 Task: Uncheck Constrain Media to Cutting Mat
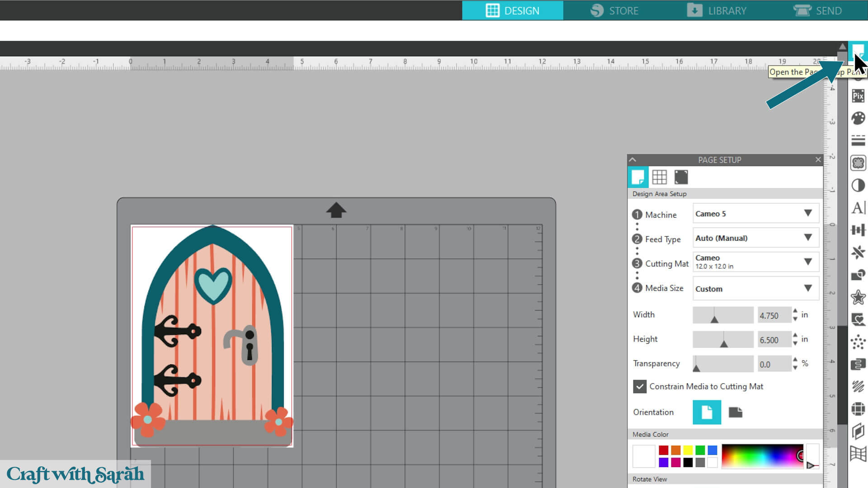point(639,386)
